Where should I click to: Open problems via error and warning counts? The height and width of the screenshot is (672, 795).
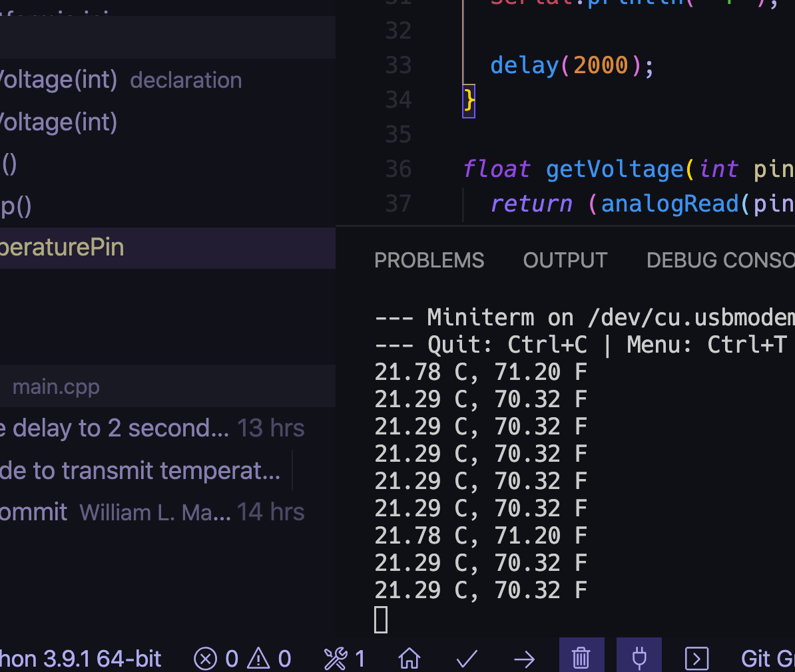click(242, 659)
